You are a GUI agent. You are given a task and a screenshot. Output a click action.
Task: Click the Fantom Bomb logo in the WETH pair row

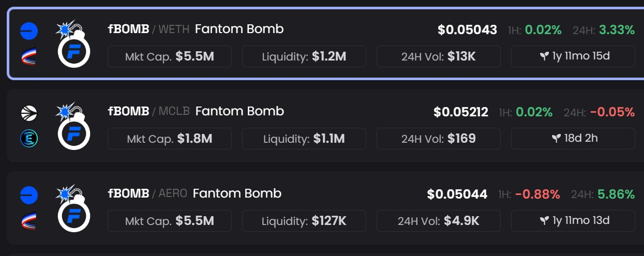click(x=73, y=44)
